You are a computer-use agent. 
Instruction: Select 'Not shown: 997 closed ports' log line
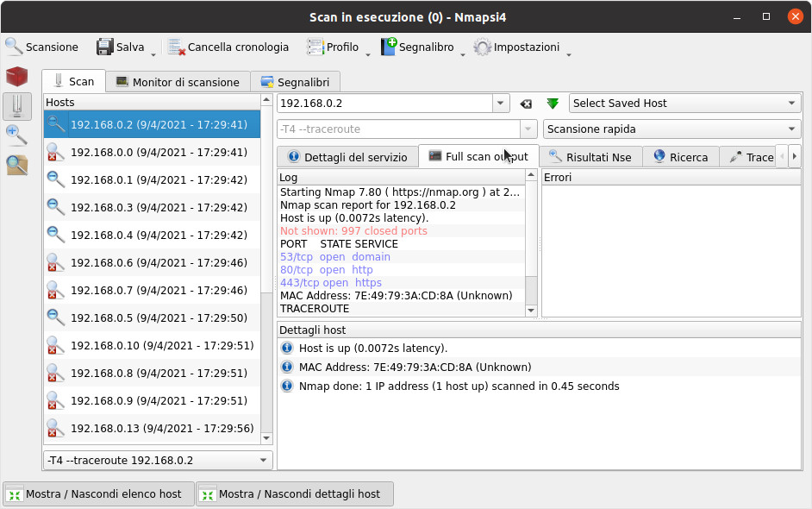pyautogui.click(x=402, y=230)
